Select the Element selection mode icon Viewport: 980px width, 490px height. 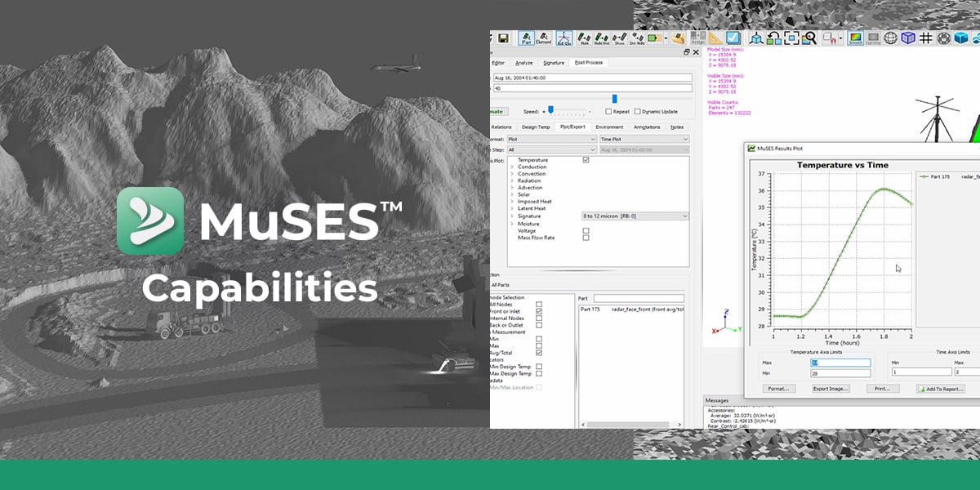pyautogui.click(x=542, y=38)
